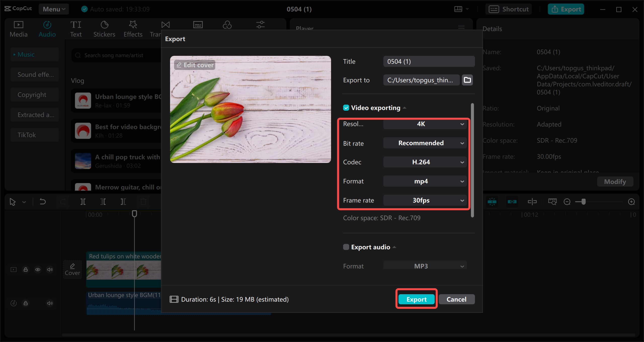The width and height of the screenshot is (644, 342).
Task: Click the Undo icon above the timeline
Action: coord(43,201)
